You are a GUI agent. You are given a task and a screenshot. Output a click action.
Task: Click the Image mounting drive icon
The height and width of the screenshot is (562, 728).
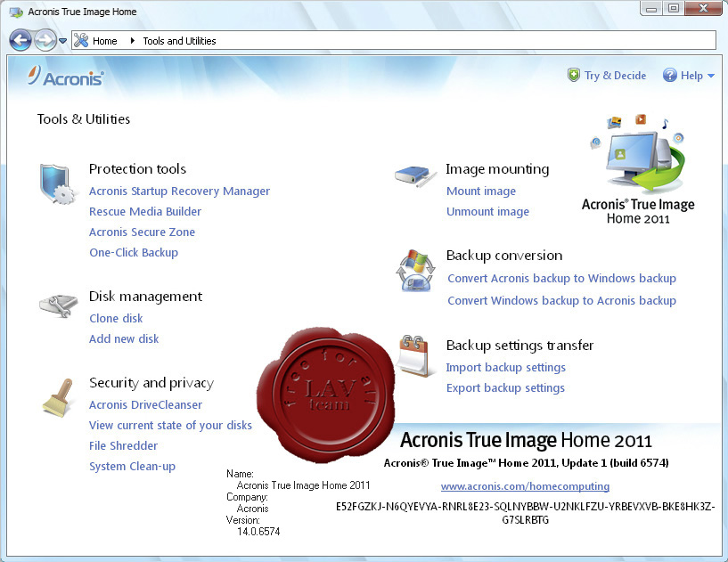coord(416,176)
